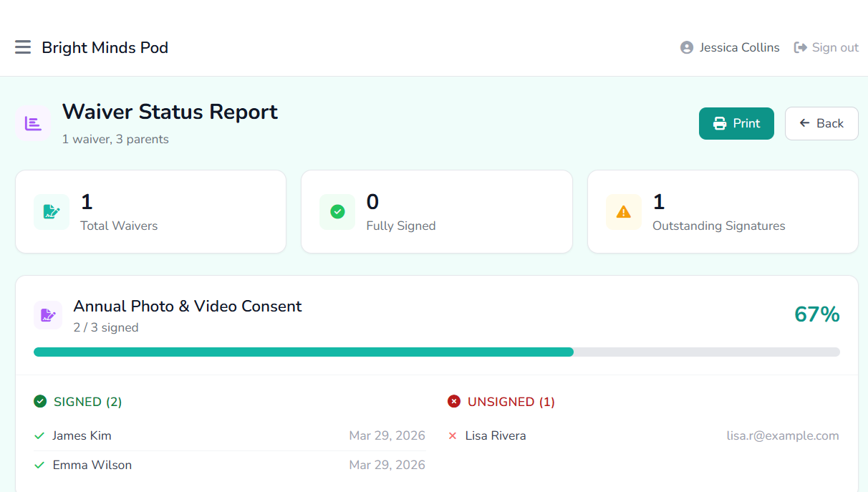Viewport: 868px width, 492px height.
Task: Click the 67% consent progress bar
Action: tap(436, 352)
